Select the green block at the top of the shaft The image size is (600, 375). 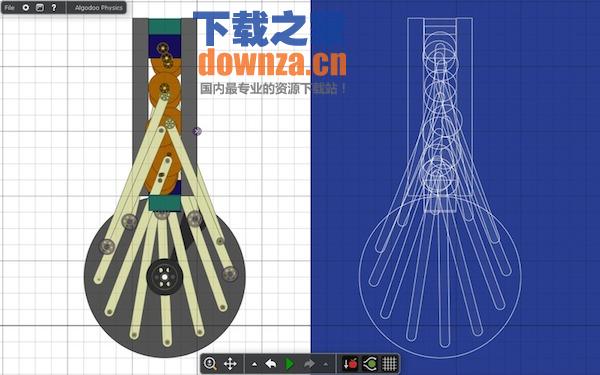[165, 26]
